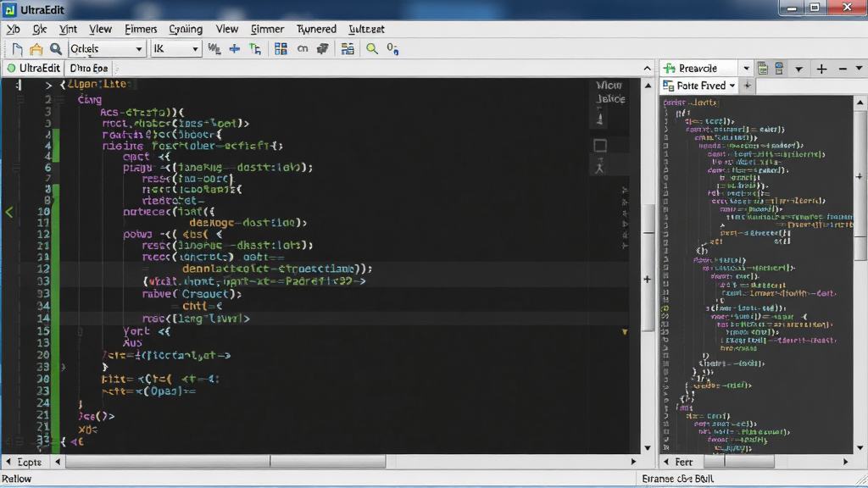Click the '0' counter icon at toolbar end
868x488 pixels.
(392, 49)
